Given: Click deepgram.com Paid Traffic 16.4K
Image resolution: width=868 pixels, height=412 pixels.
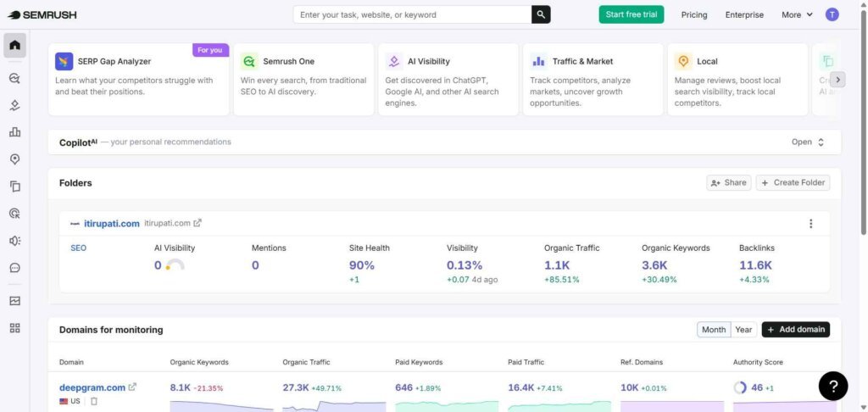Looking at the screenshot, I should 521,387.
